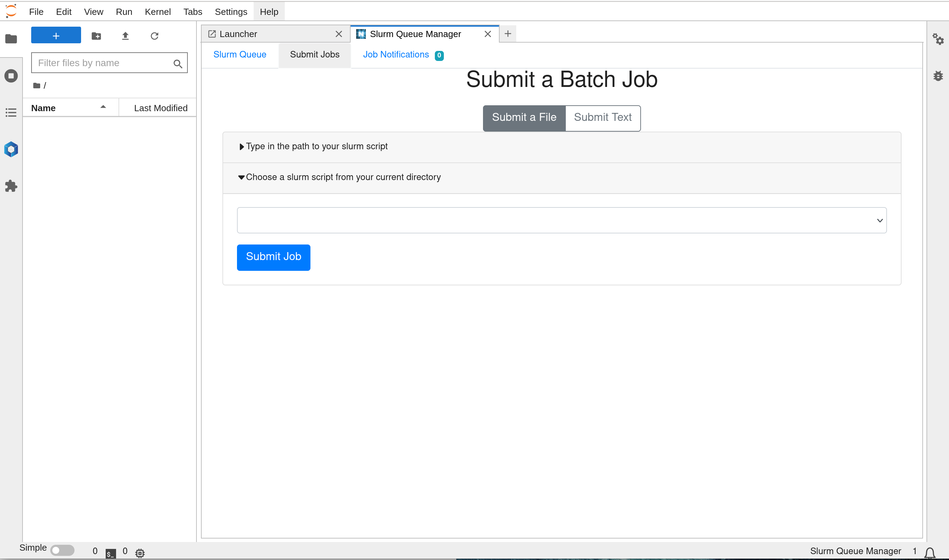Viewport: 949px width, 560px height.
Task: Click the Upload Files icon
Action: tap(125, 36)
